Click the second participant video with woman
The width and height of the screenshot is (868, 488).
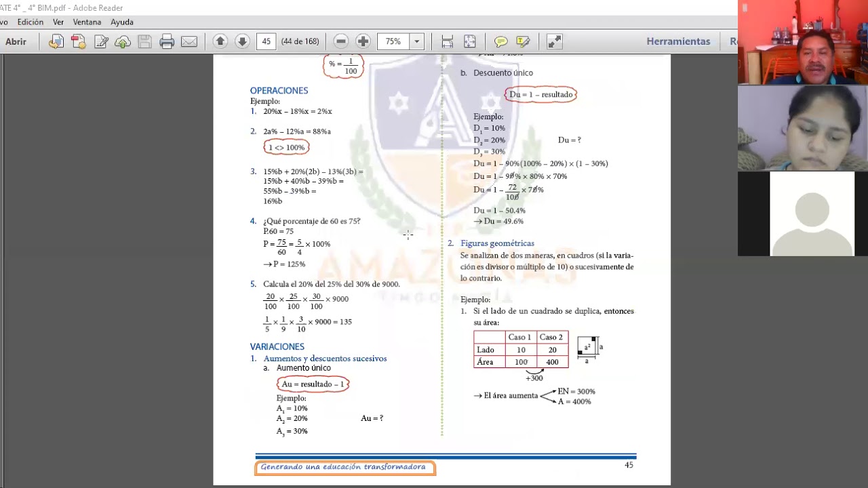(803, 128)
